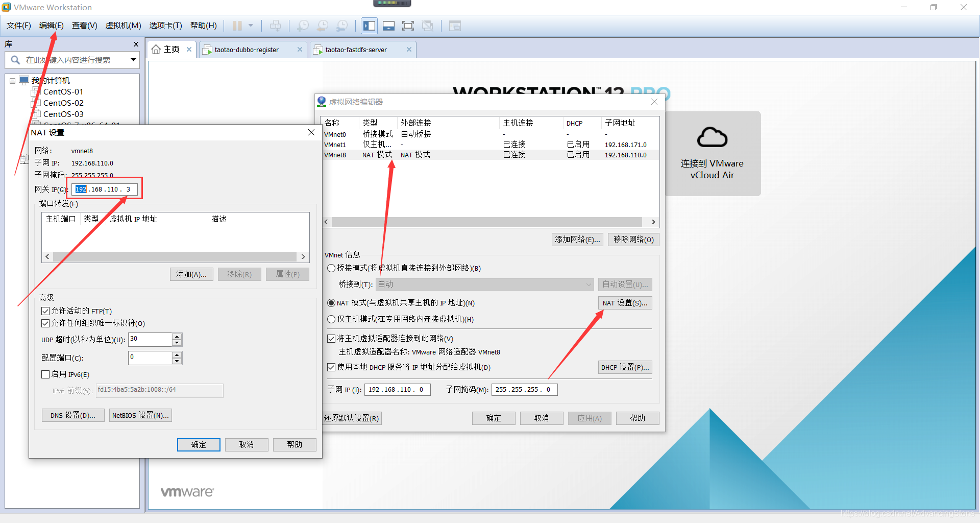This screenshot has height=523, width=980.
Task: Toggle 允许活动的 FTP checkbox
Action: pos(45,311)
